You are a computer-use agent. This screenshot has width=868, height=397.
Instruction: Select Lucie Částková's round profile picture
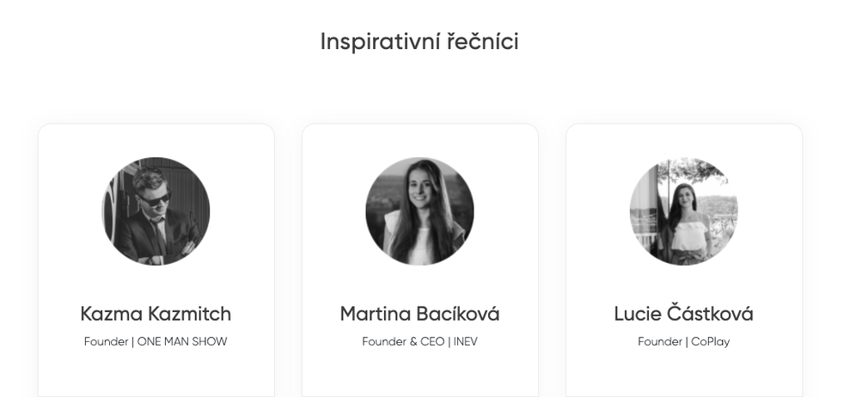pyautogui.click(x=684, y=211)
